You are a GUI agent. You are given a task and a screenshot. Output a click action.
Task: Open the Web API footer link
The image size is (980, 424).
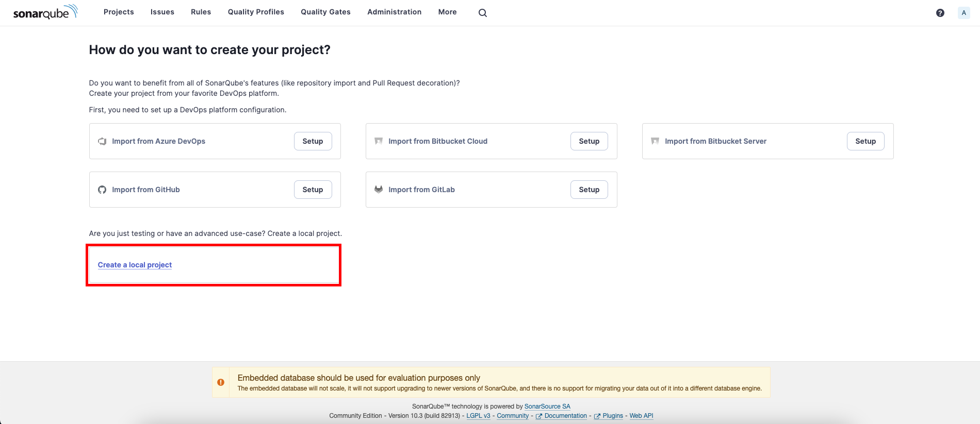tap(641, 416)
